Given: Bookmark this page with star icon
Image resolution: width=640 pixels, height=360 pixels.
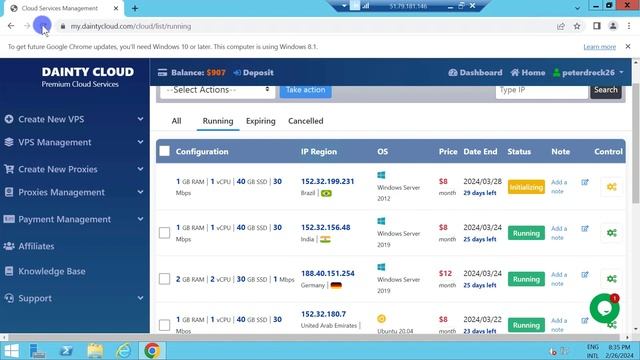Looking at the screenshot, I should click(577, 26).
